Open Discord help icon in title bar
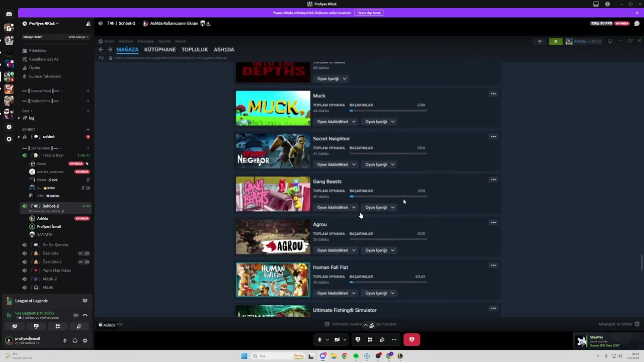 607,4
